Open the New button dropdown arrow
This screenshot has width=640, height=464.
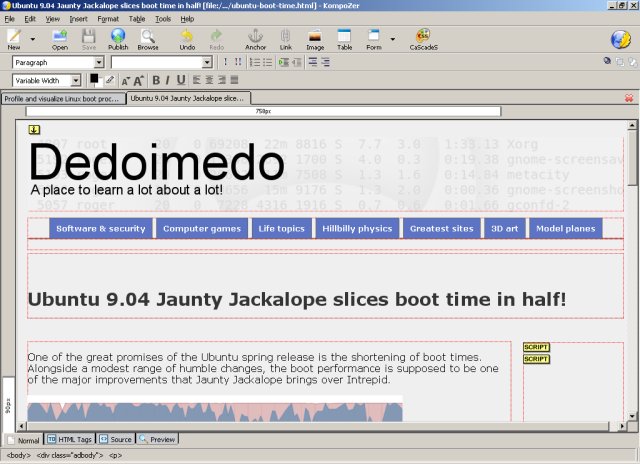click(33, 39)
